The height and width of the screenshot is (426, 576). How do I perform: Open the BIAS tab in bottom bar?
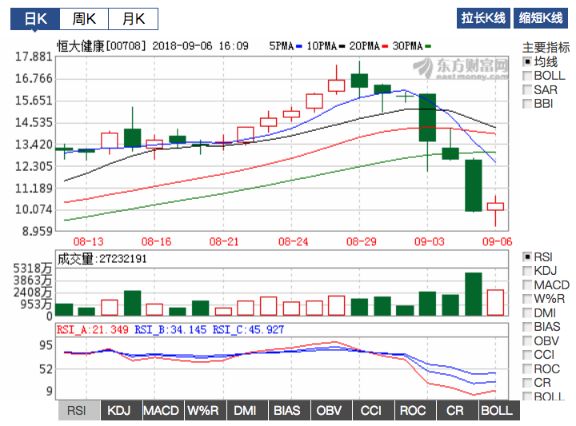[289, 410]
